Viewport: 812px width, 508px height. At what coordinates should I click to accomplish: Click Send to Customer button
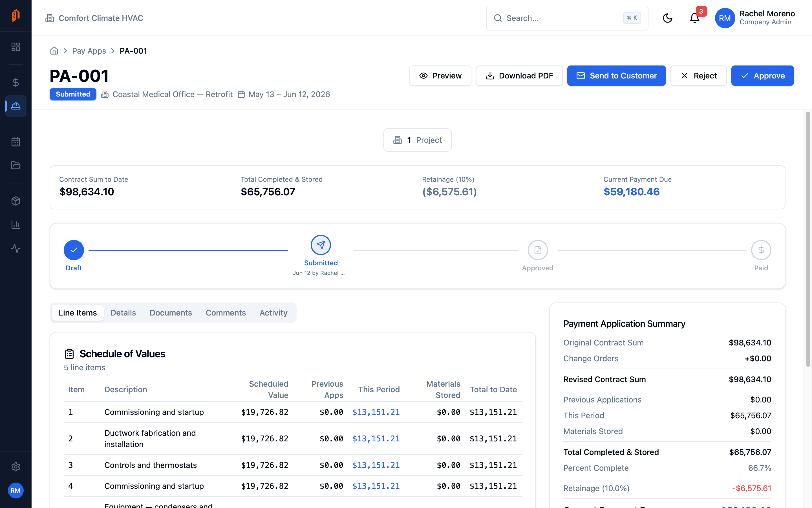pyautogui.click(x=616, y=76)
